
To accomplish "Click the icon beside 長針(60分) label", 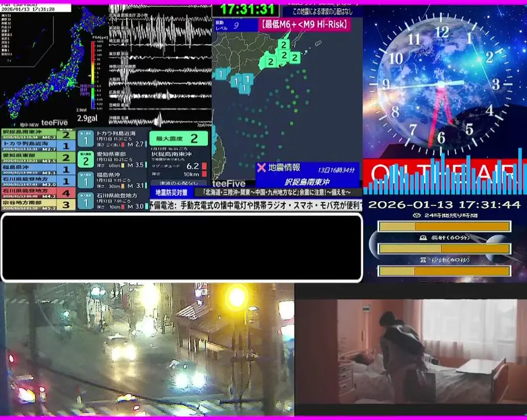I will click(423, 237).
